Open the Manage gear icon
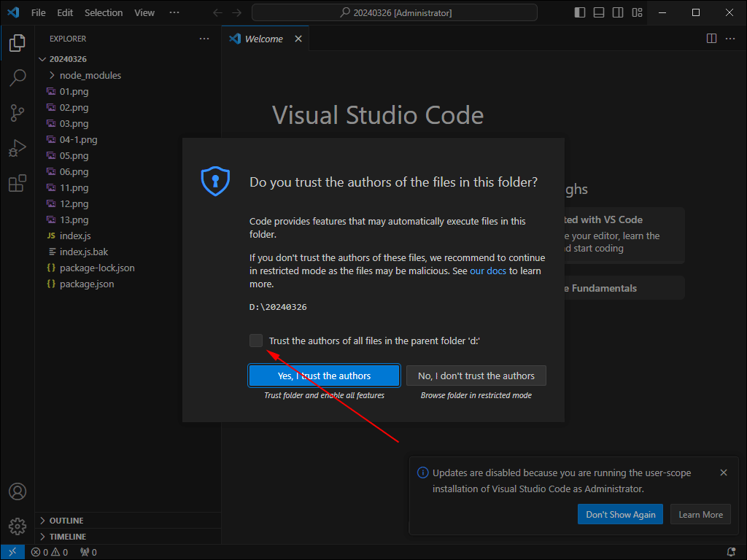The width and height of the screenshot is (747, 560). coord(18,526)
